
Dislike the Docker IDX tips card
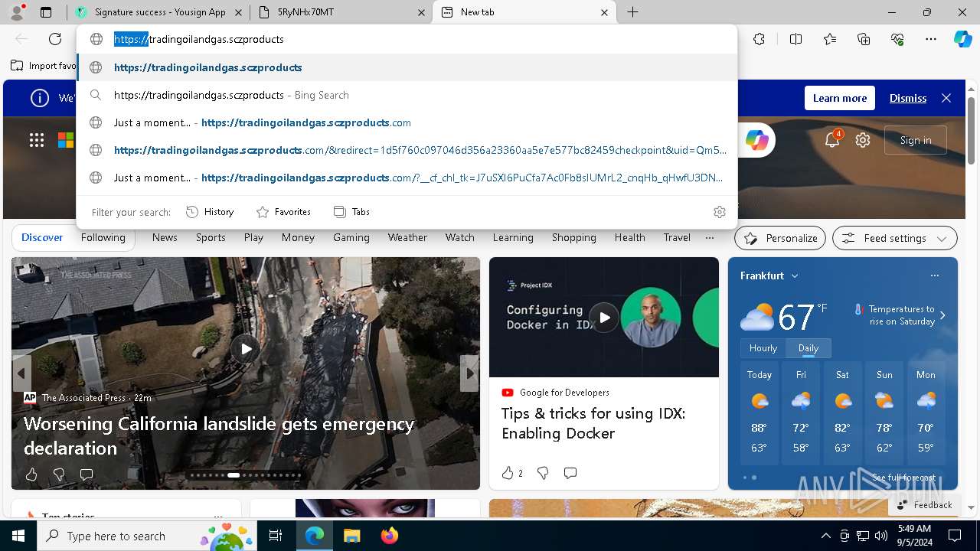click(x=543, y=473)
